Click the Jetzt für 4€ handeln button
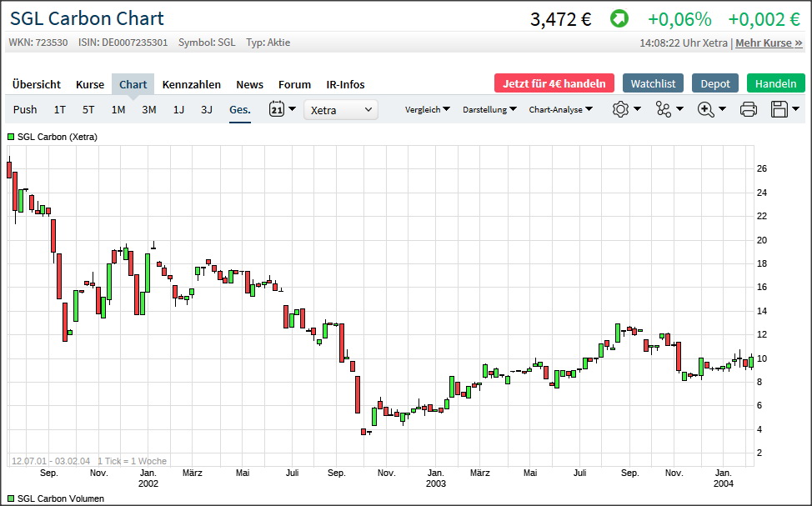 coord(554,83)
